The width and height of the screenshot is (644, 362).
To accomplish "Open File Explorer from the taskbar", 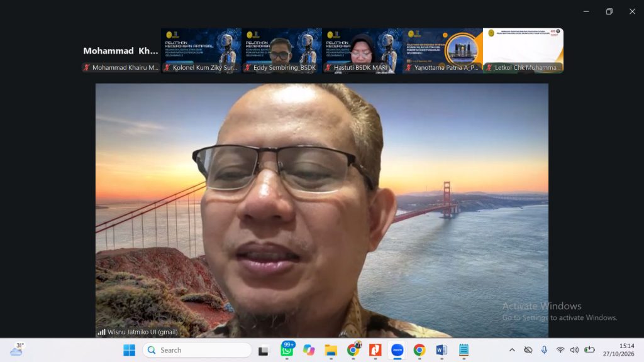I will click(331, 350).
